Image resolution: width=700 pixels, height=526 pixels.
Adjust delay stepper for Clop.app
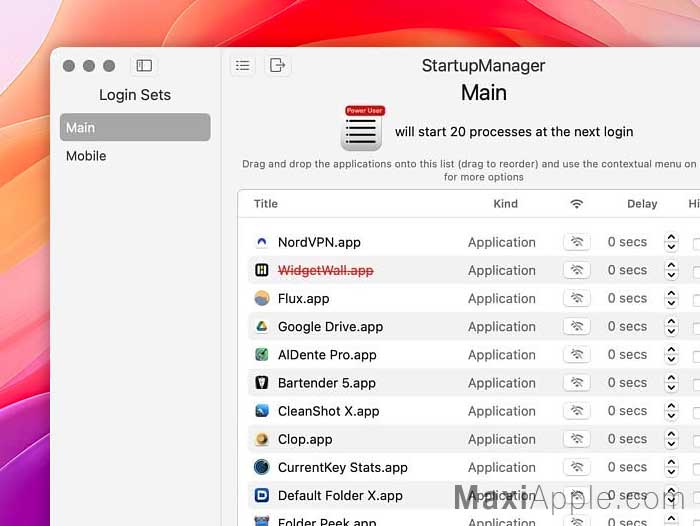click(671, 439)
